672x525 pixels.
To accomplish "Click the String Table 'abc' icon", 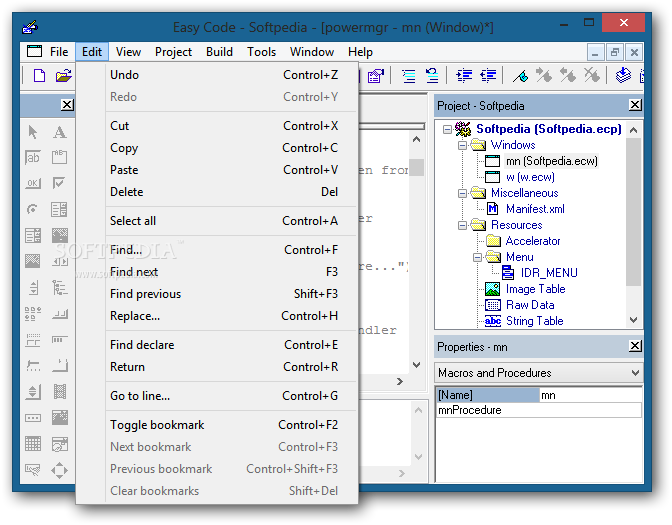I will [x=492, y=321].
